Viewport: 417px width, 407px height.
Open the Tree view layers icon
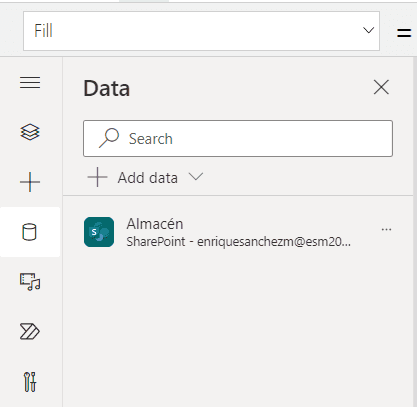pyautogui.click(x=30, y=132)
